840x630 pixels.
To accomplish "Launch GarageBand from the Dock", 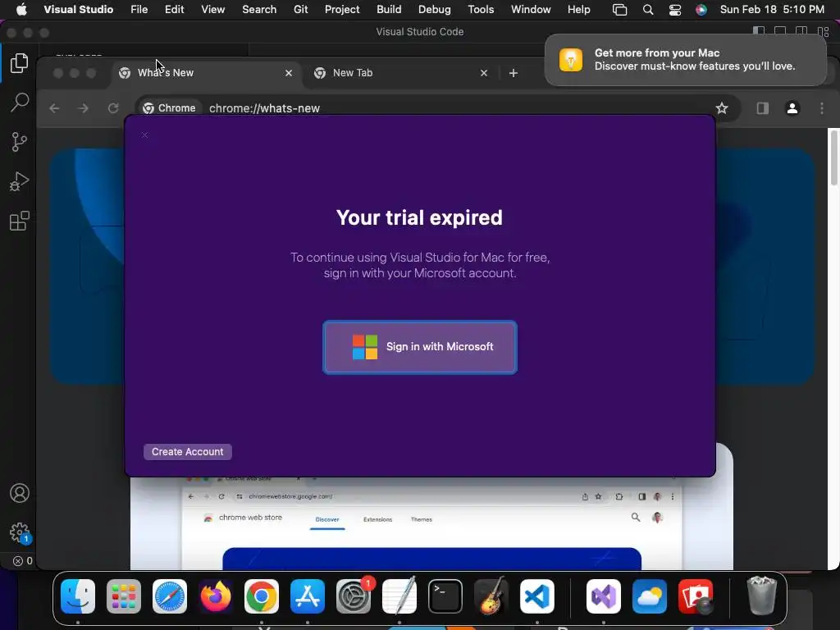I will pos(491,596).
